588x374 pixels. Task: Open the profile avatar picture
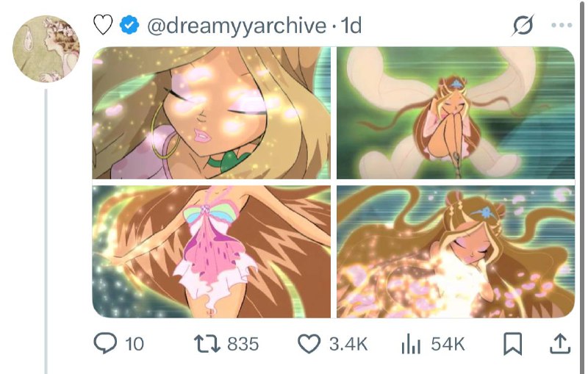tap(46, 49)
